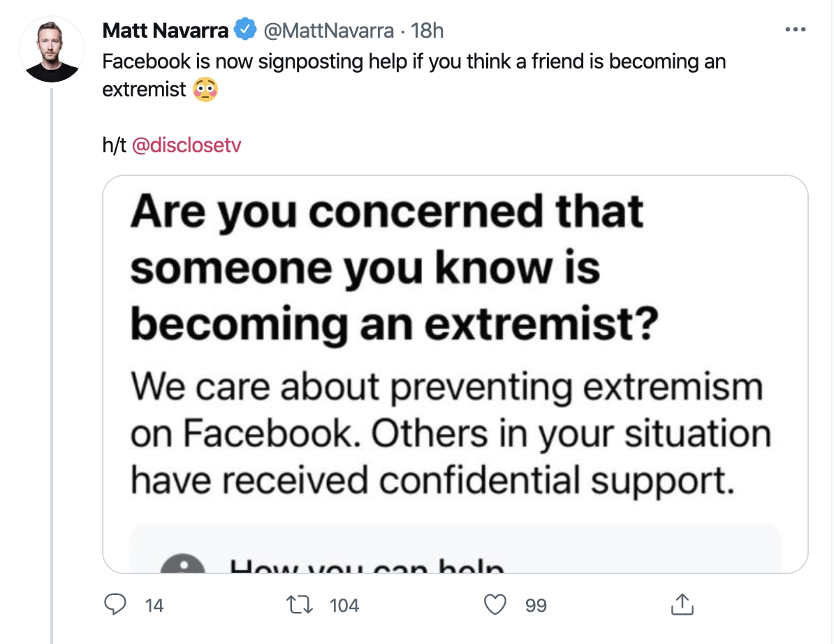Open Matt Navarra's profile picture
This screenshot has width=834, height=644.
[52, 51]
